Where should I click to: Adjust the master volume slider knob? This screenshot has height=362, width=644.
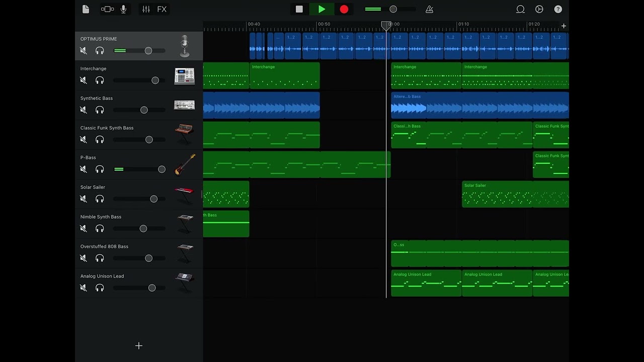tap(393, 9)
